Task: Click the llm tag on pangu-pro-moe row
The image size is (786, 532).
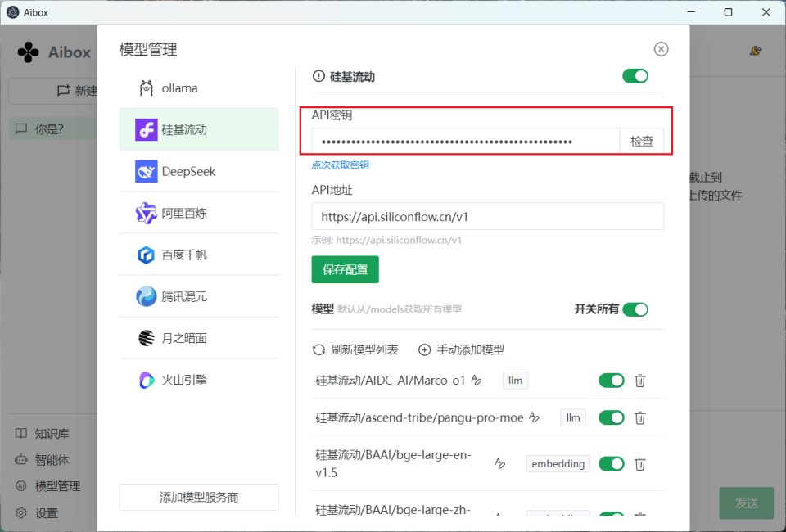Action: pyautogui.click(x=573, y=417)
